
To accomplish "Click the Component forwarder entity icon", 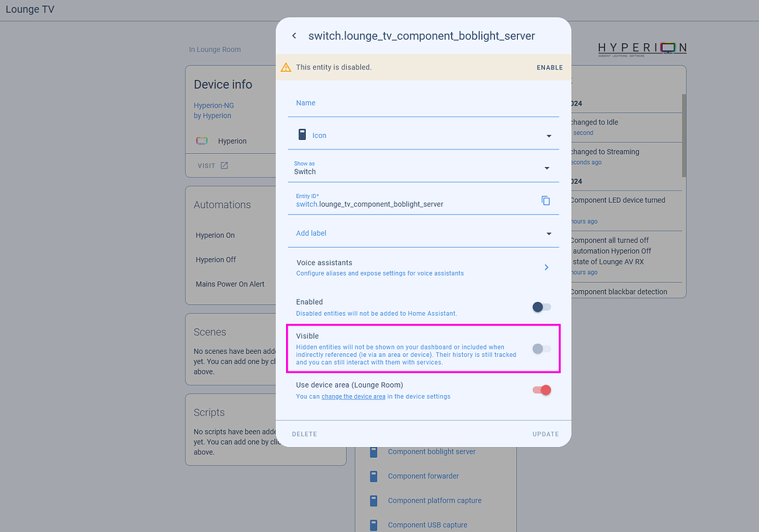I will coord(374,476).
